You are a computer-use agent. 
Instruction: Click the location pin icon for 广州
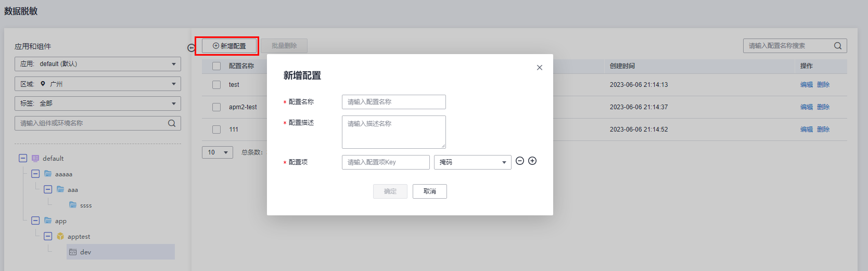[43, 84]
